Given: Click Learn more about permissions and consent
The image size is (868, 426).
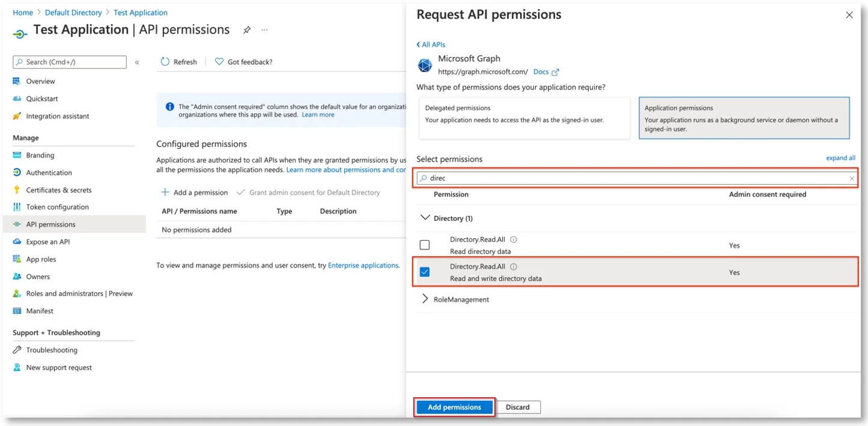Looking at the screenshot, I should click(347, 170).
